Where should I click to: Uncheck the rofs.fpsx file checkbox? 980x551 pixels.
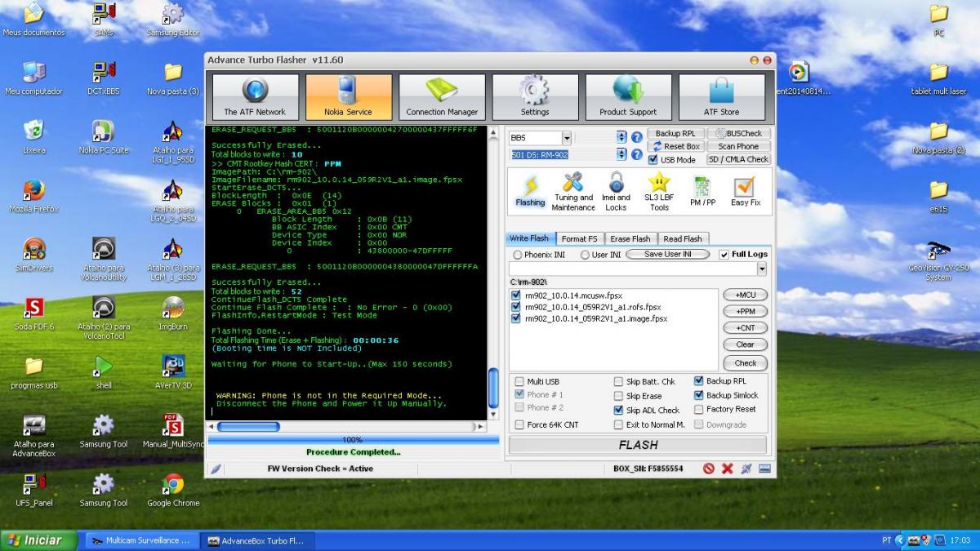click(516, 307)
